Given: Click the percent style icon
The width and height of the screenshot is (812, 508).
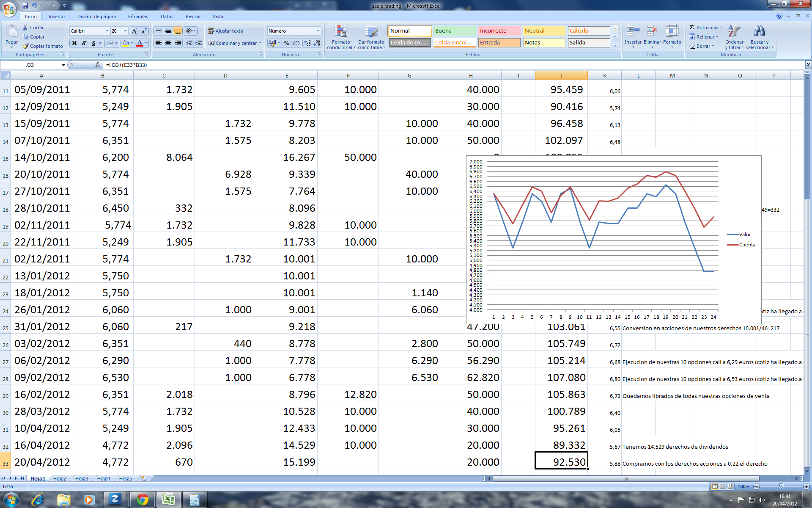Looking at the screenshot, I should [287, 43].
